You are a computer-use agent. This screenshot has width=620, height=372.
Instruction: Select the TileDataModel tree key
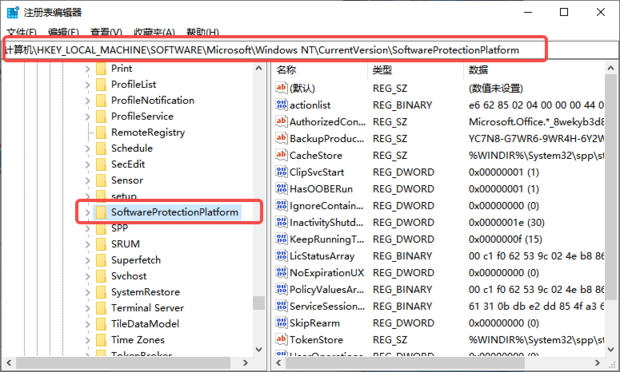coord(145,324)
